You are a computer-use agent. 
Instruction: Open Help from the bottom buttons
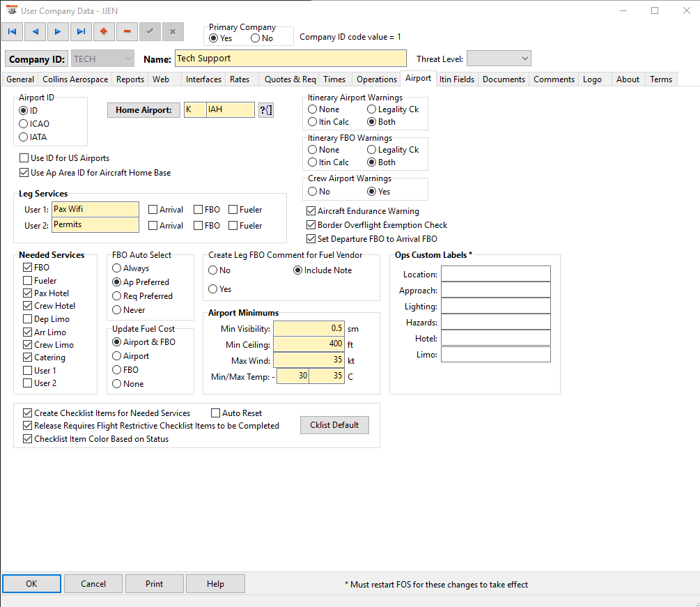point(215,584)
